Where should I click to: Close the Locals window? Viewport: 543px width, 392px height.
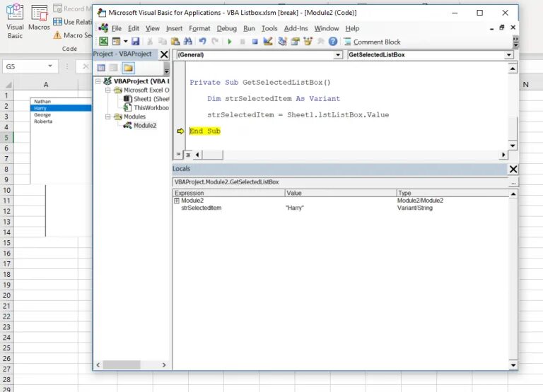tap(513, 170)
